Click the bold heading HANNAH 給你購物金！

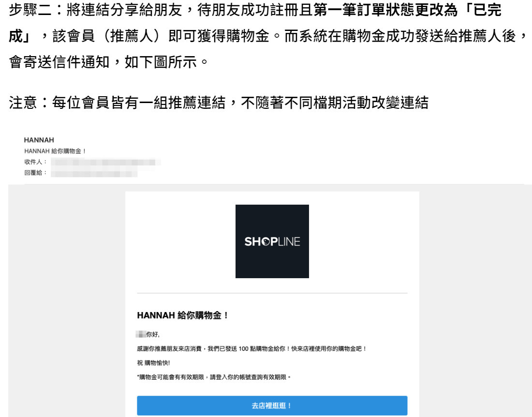point(182,315)
